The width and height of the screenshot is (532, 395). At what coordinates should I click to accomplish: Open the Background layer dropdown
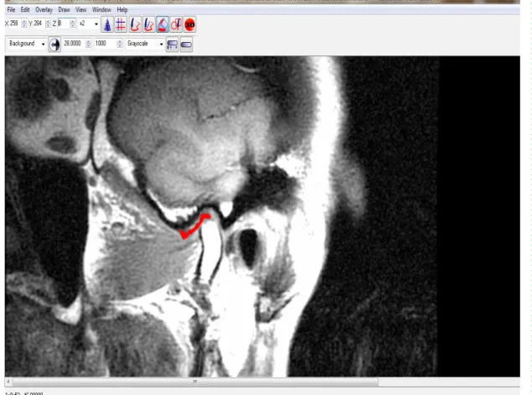click(x=27, y=44)
